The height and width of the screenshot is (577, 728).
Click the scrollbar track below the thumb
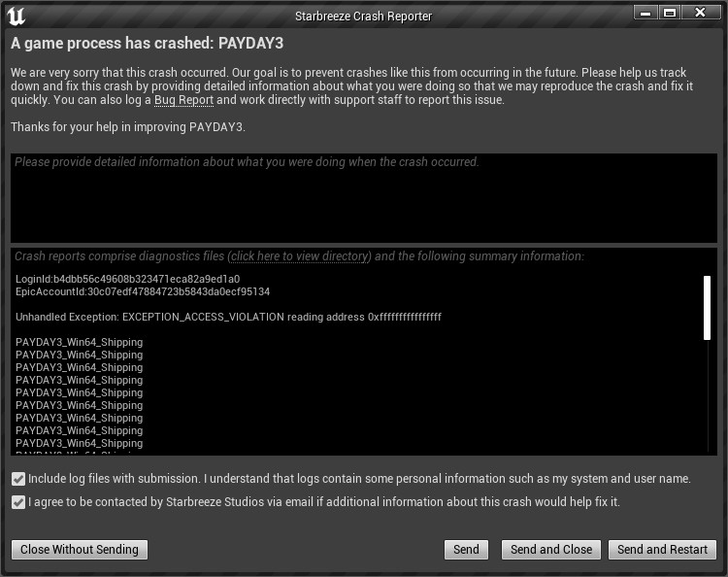707,398
